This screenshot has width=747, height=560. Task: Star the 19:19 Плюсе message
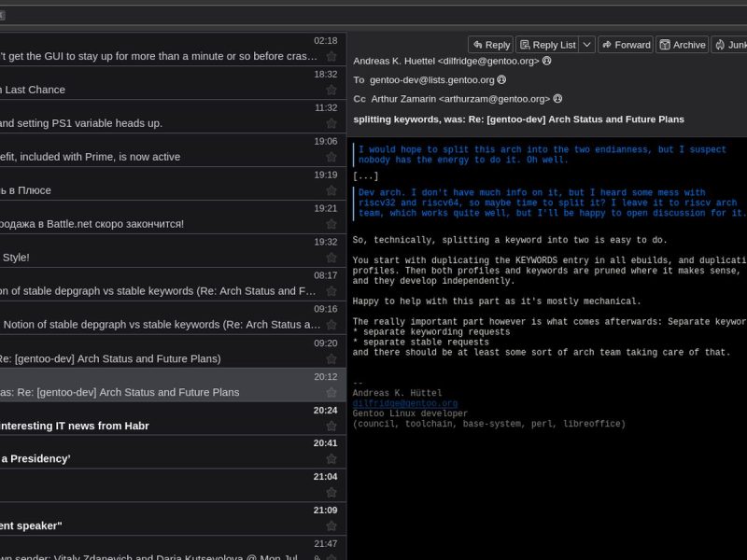[x=331, y=190]
